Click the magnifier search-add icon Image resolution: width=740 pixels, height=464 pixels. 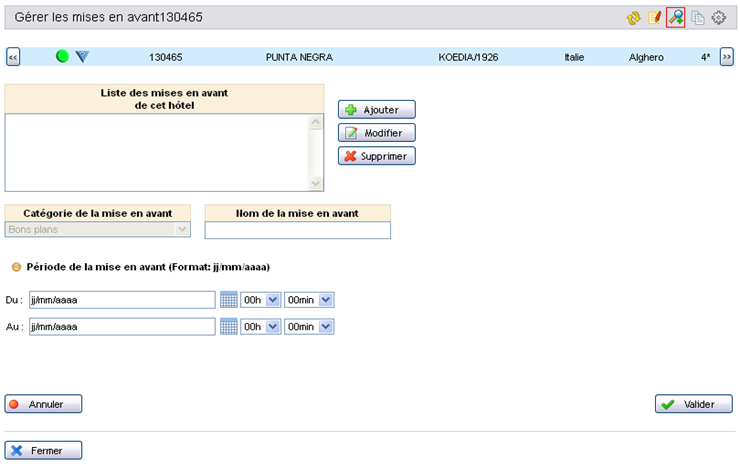676,18
